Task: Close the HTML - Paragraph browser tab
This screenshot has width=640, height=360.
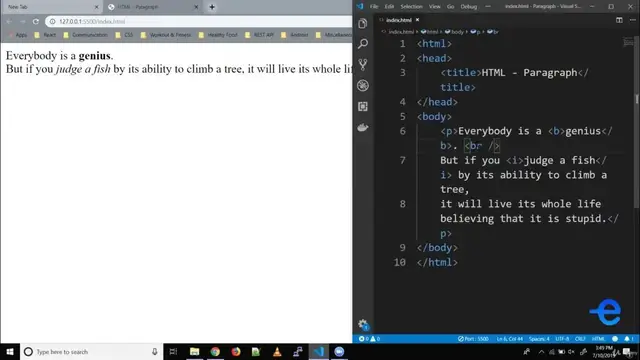Action: (x=196, y=7)
